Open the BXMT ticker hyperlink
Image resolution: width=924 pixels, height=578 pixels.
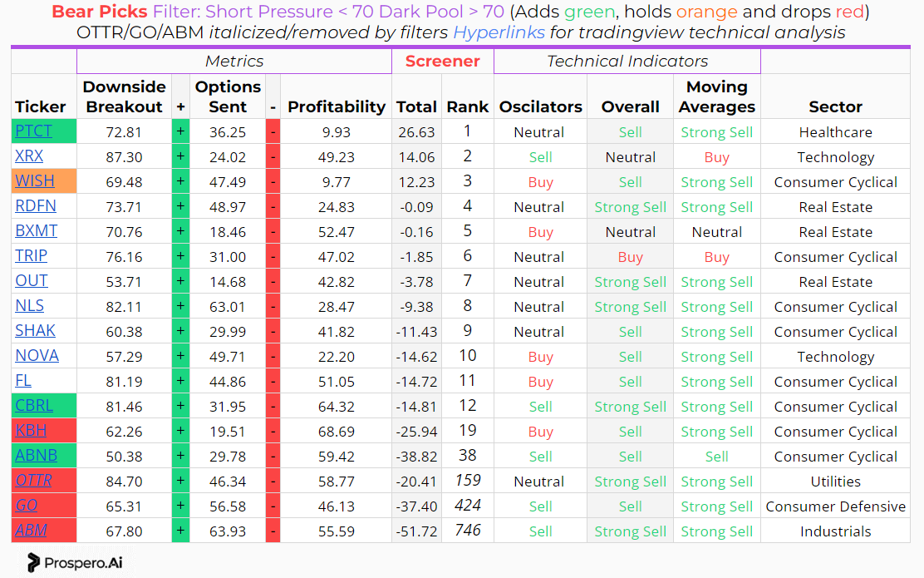coord(36,230)
